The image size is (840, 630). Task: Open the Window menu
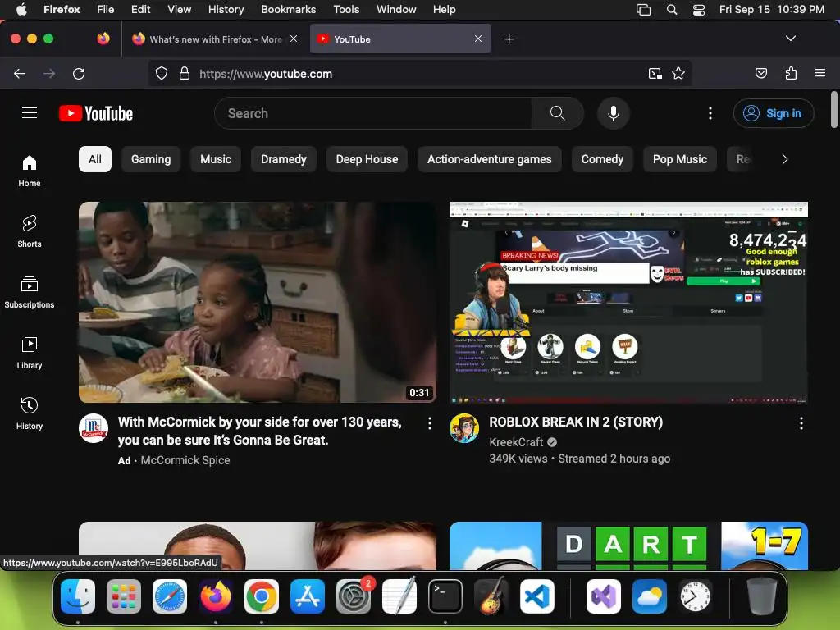click(396, 9)
